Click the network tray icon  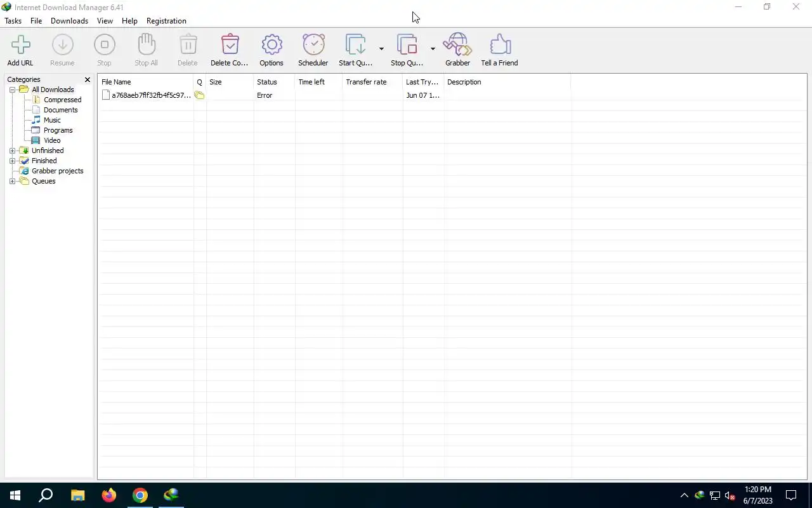[x=715, y=495]
